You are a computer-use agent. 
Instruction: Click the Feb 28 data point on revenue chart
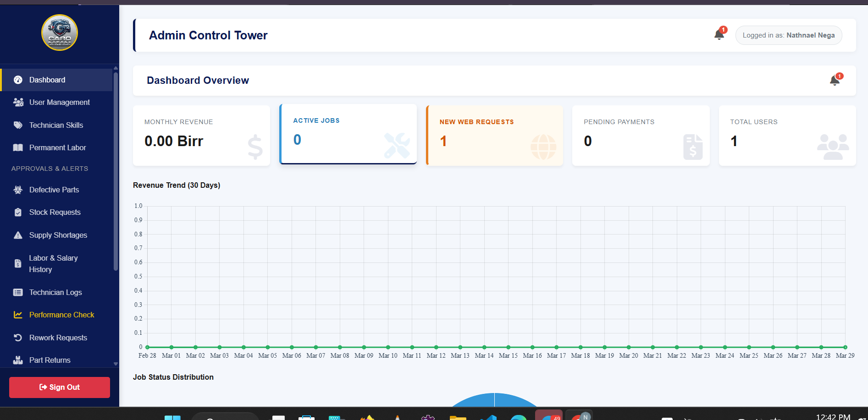click(x=147, y=347)
